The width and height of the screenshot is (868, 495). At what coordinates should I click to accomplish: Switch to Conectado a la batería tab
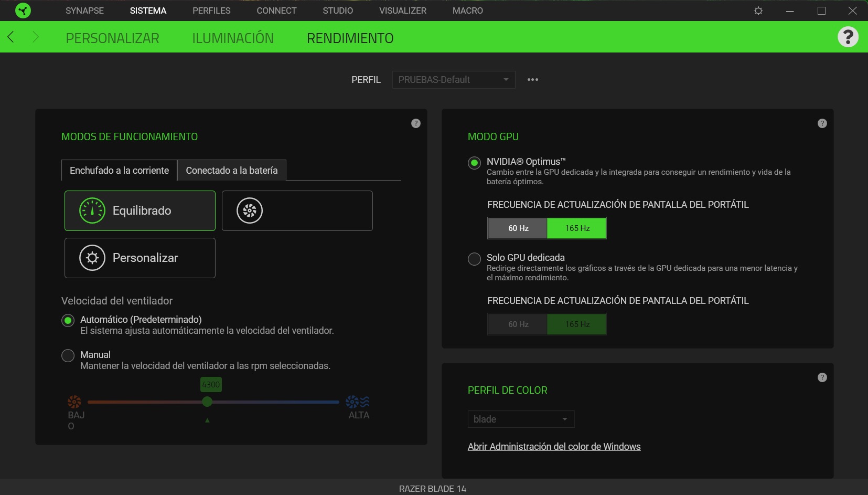(232, 170)
